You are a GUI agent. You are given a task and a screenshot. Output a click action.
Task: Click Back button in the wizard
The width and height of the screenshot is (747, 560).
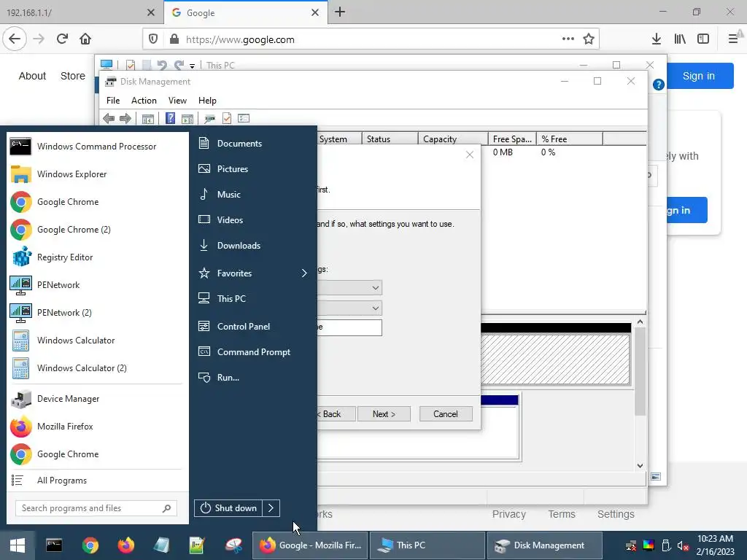pos(336,414)
